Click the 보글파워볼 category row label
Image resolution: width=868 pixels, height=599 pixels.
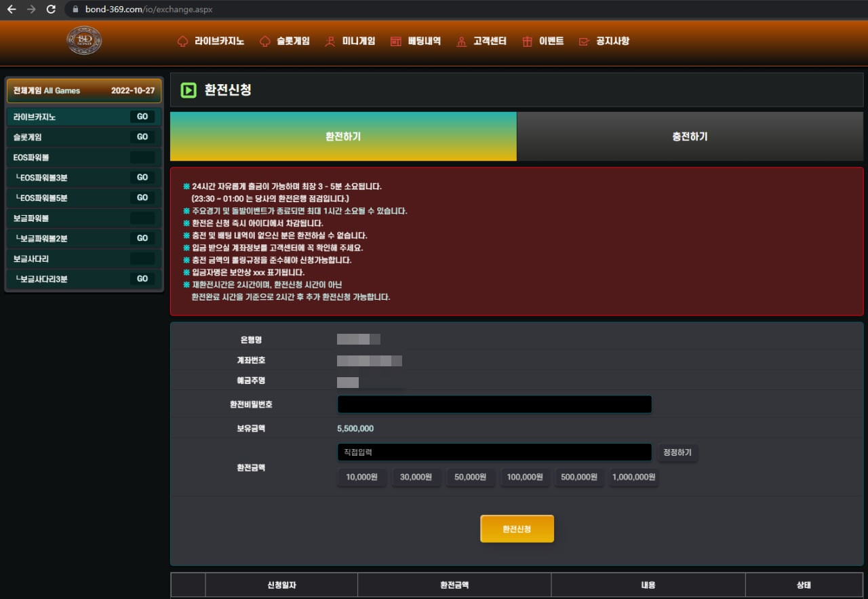(x=31, y=218)
